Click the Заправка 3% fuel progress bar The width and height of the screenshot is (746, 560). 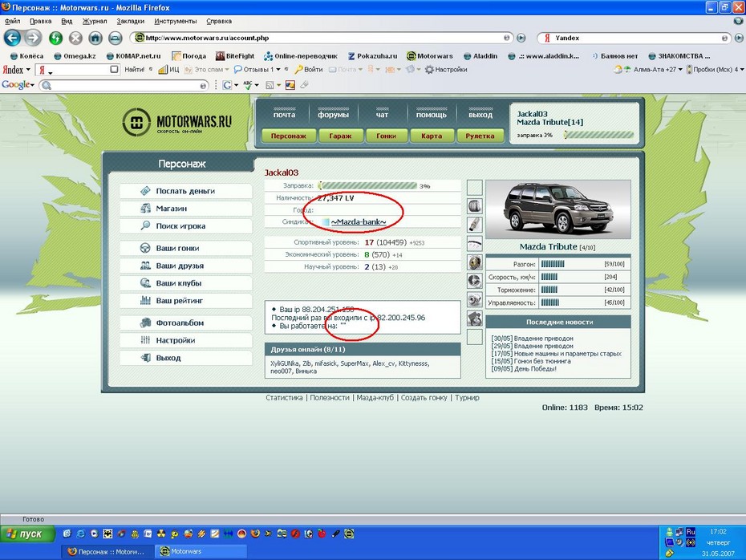[367, 185]
